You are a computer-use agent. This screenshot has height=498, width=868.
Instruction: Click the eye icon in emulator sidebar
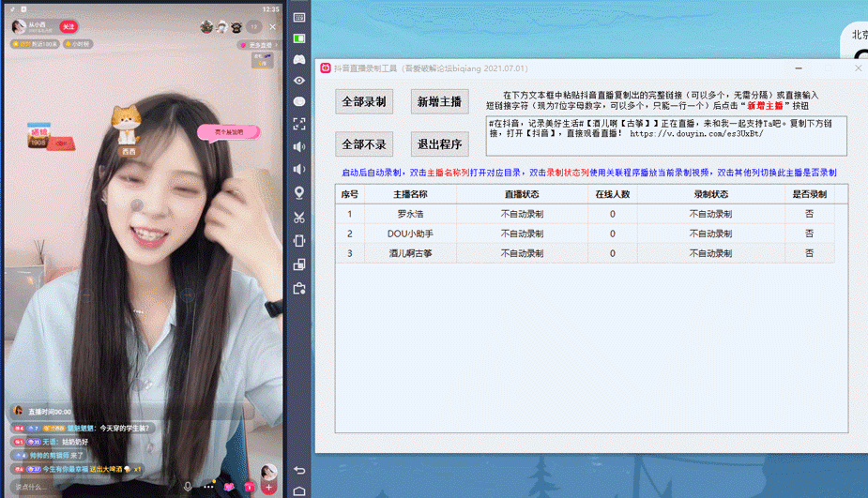pos(299,81)
